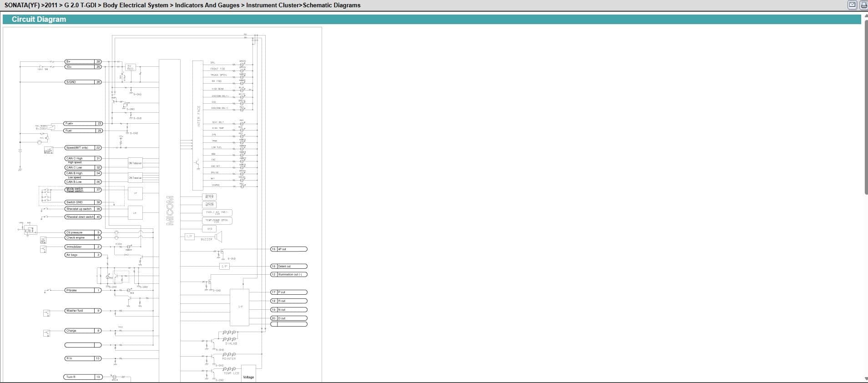Click the Oil pressure connector label
This screenshot has width=868, height=383.
pos(80,232)
